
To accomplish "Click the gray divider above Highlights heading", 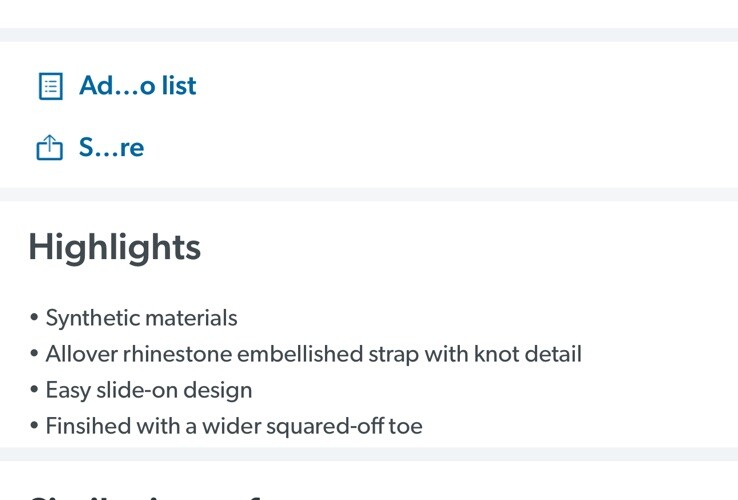I will (x=369, y=194).
